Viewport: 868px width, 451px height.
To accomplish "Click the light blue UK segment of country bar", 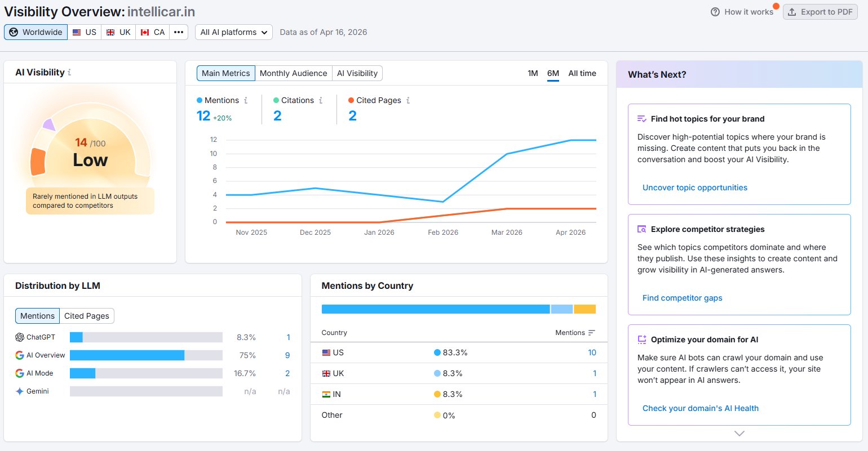I will (x=561, y=309).
